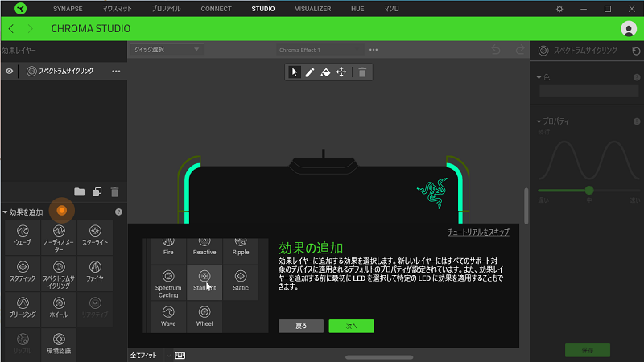Click the keyboard icon at the bottom
Image resolution: width=644 pixels, height=362 pixels.
click(180, 356)
